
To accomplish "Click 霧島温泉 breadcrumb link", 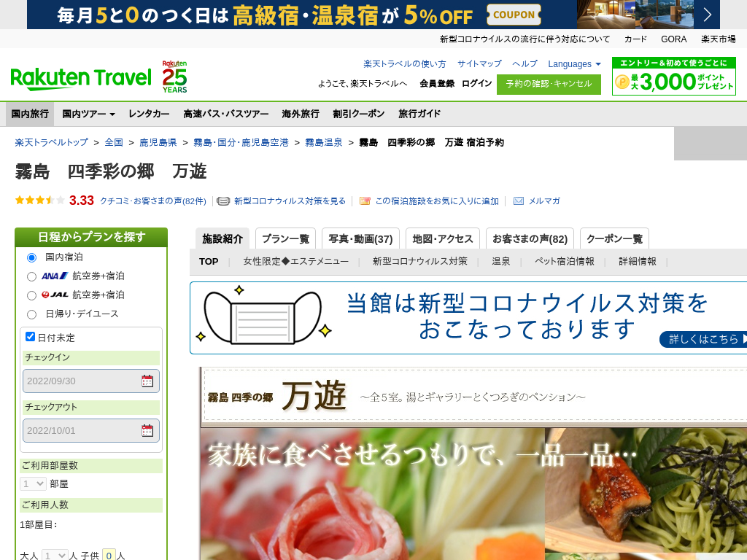I will [x=323, y=142].
